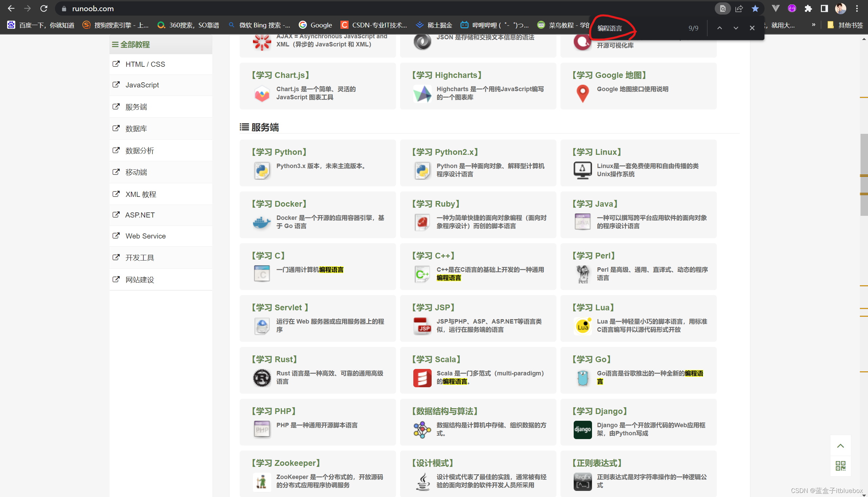Click the Rust logo icon
This screenshot has height=497, width=868.
tap(262, 377)
